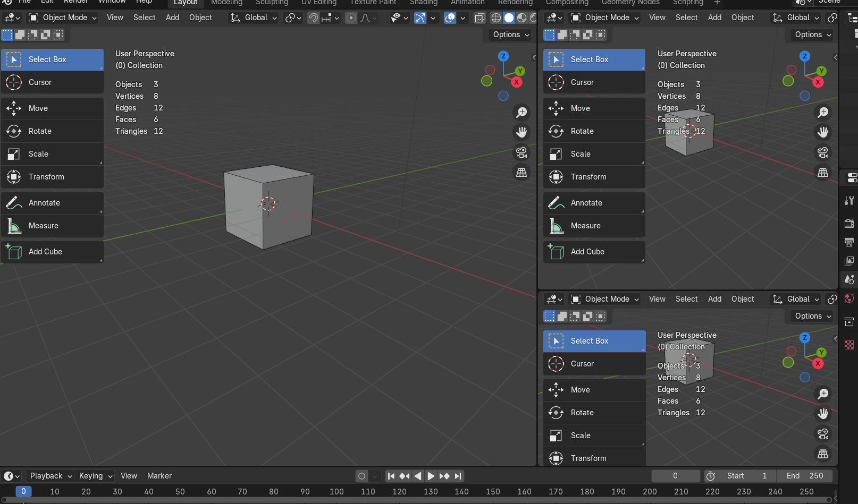858x504 pixels.
Task: Activate the Rotate tool in the top-right viewport
Action: (x=594, y=131)
